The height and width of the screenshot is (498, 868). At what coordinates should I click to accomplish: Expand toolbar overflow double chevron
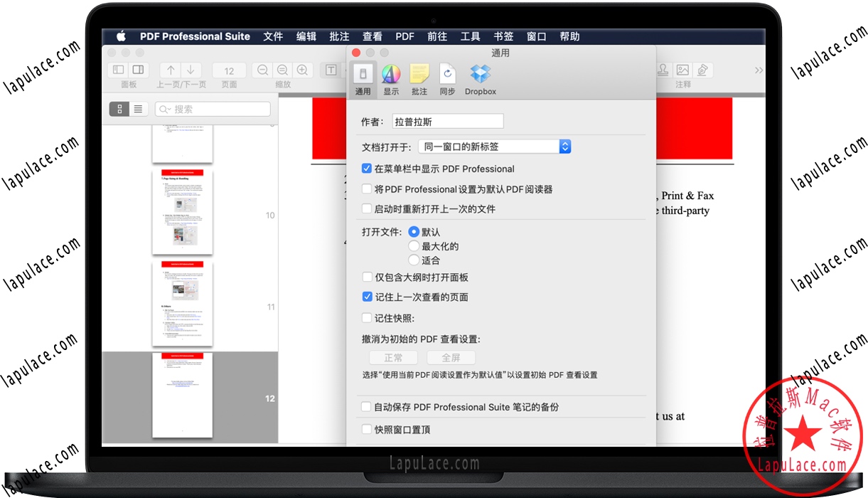click(x=759, y=70)
